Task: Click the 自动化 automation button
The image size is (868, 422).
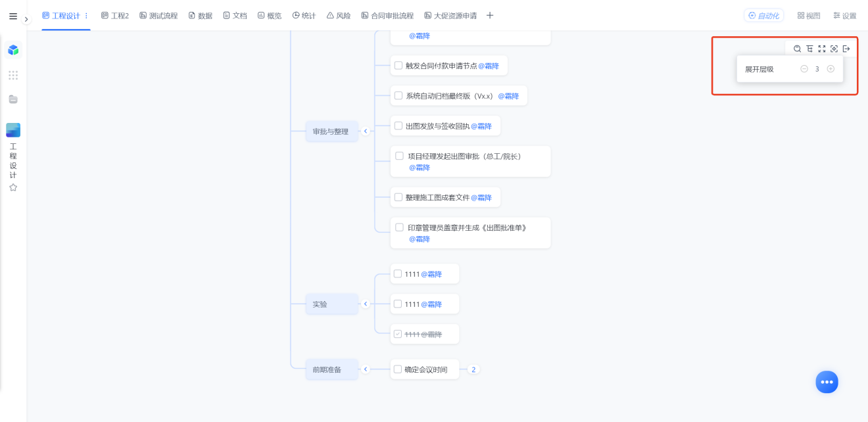Action: point(764,16)
